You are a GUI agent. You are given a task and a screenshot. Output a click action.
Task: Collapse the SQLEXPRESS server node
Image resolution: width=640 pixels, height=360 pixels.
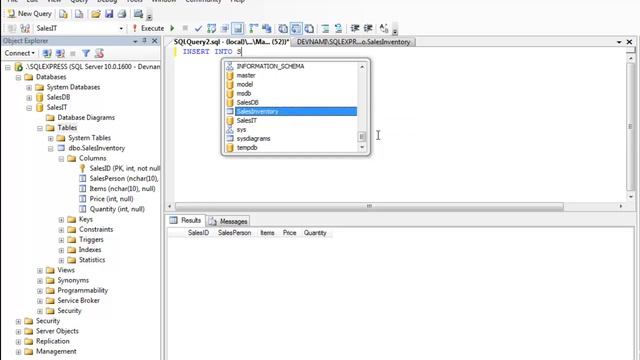(7, 67)
